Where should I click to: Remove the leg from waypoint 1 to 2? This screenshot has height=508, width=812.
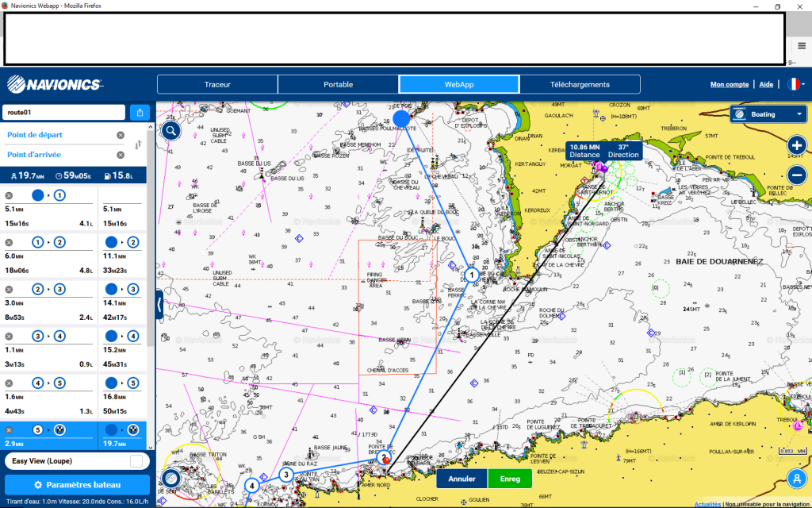click(x=9, y=242)
